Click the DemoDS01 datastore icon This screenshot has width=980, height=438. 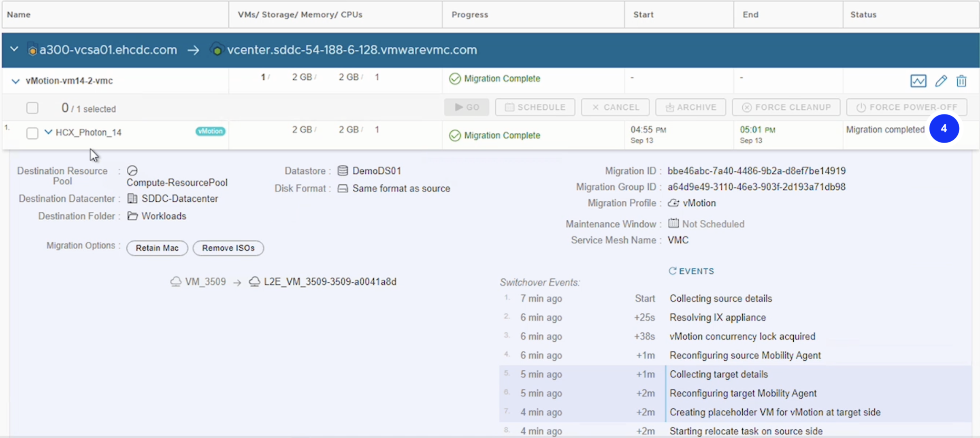coord(343,170)
